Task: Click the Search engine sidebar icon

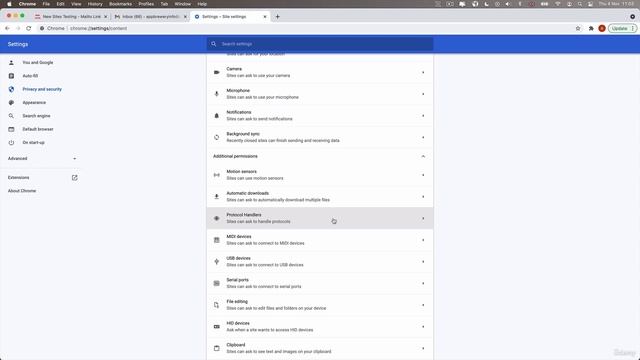Action: [11, 116]
